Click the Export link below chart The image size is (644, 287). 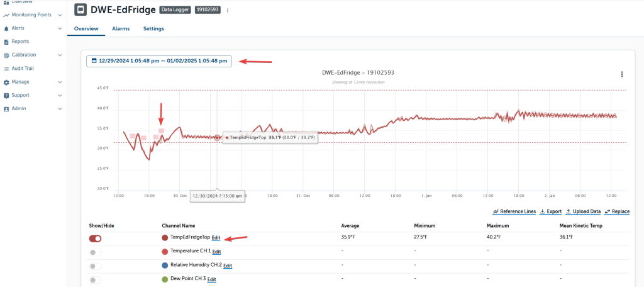(550, 212)
